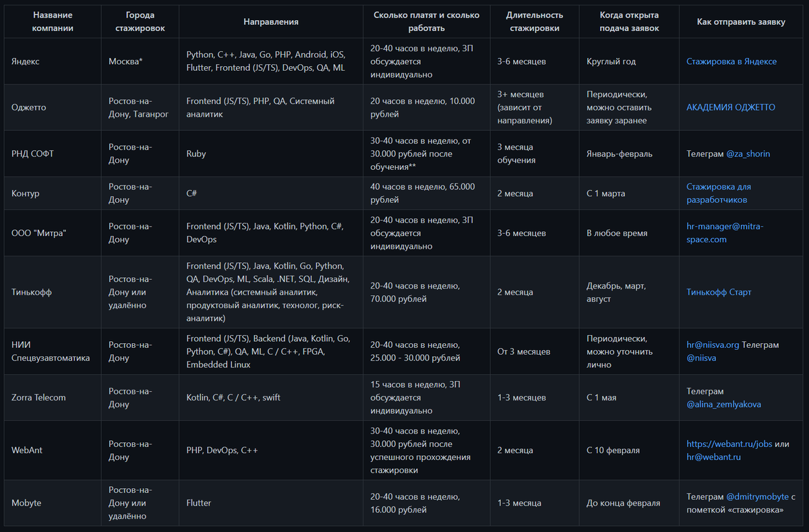
Task: Open Telegram handle @niisva
Action: point(701,358)
